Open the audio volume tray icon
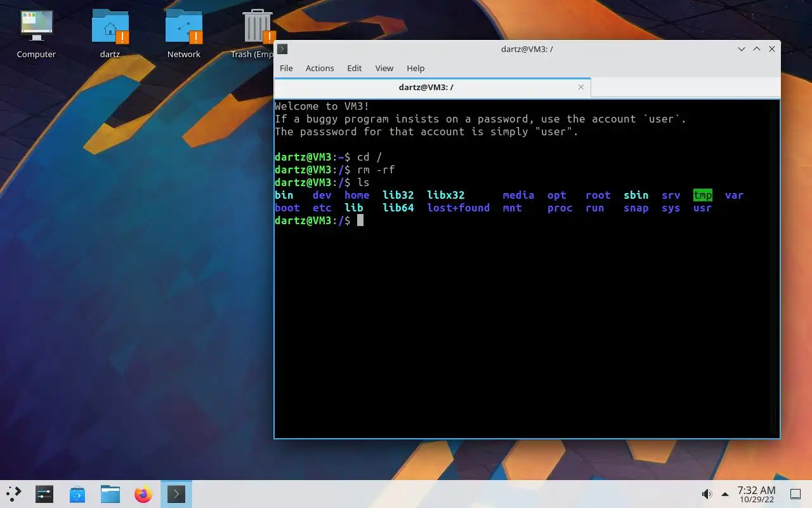Image resolution: width=812 pixels, height=508 pixels. [x=707, y=494]
